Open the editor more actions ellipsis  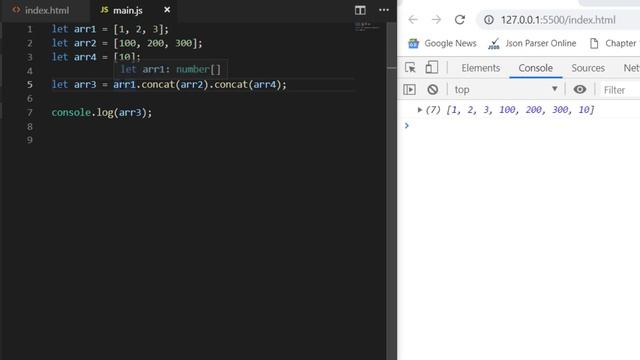coord(384,10)
